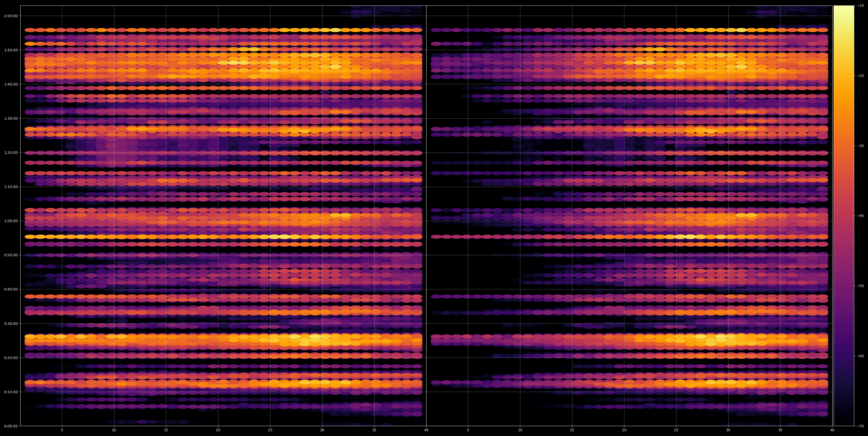Click the −30 colorbar tick label
Viewport: 868px width, 436px height.
[860, 146]
